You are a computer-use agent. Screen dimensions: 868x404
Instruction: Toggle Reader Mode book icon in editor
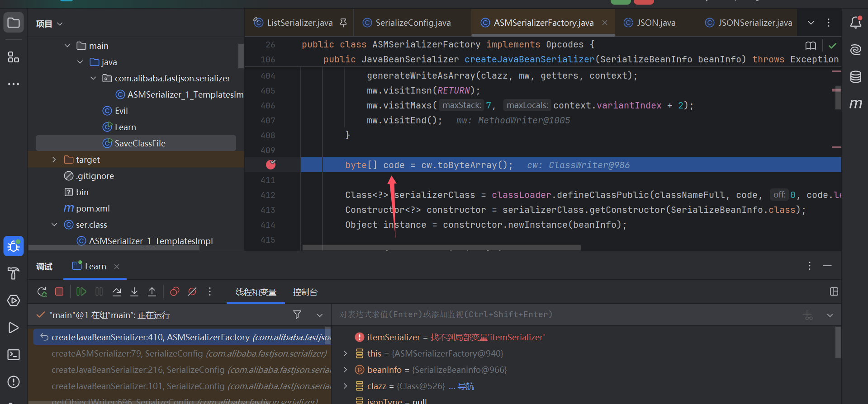point(811,46)
